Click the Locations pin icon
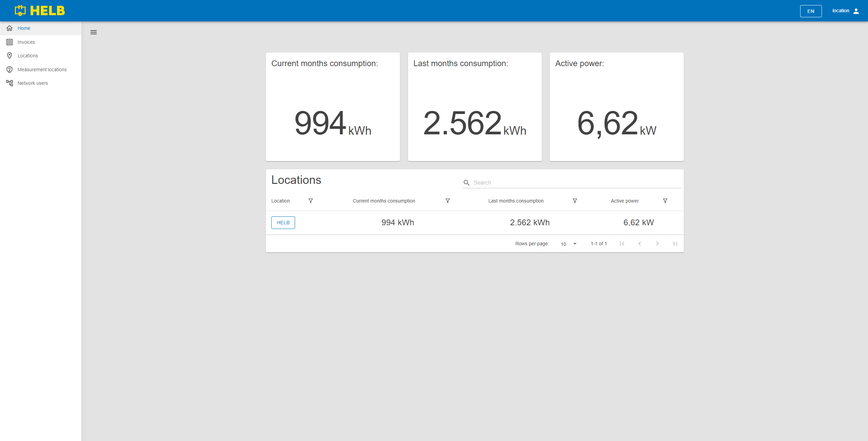868x441 pixels. (9, 56)
